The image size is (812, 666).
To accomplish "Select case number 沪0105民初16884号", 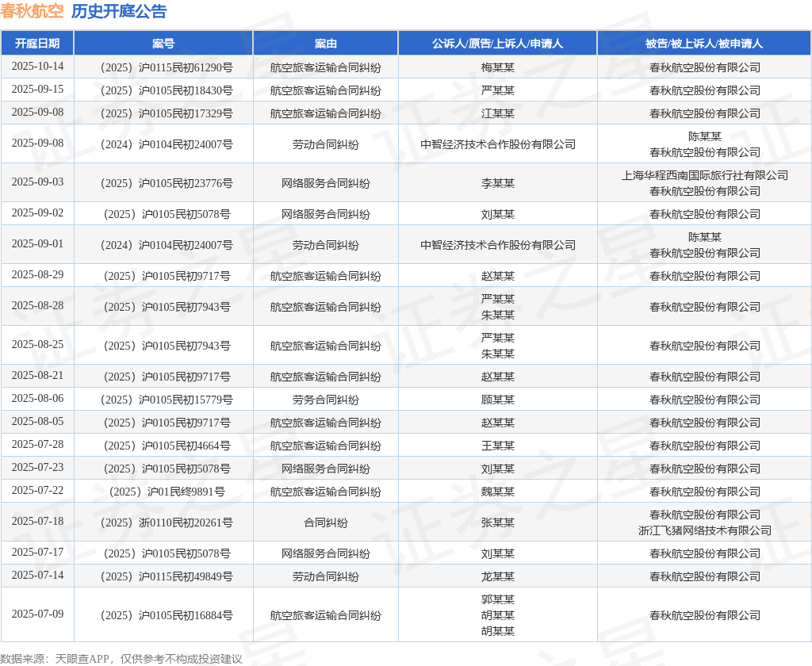I will (x=167, y=615).
